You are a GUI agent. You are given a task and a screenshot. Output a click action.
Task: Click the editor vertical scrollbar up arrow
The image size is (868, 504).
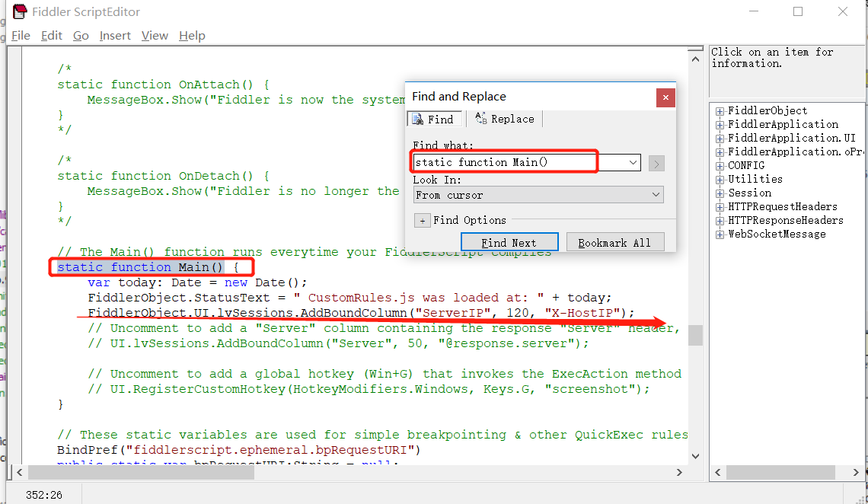695,59
